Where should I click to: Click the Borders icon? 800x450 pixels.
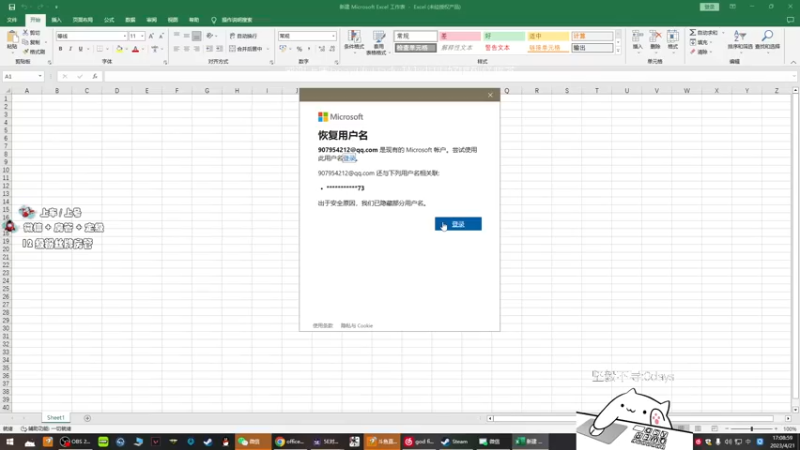pyautogui.click(x=100, y=49)
